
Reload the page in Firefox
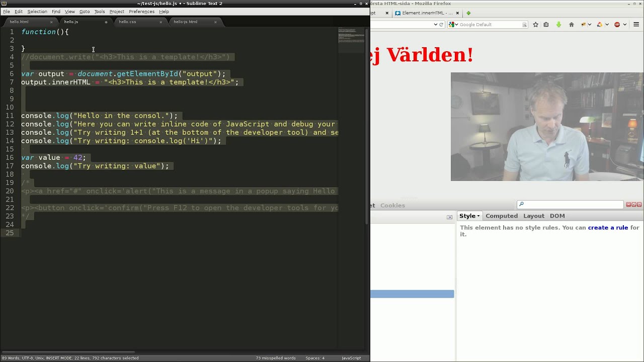tap(441, 25)
